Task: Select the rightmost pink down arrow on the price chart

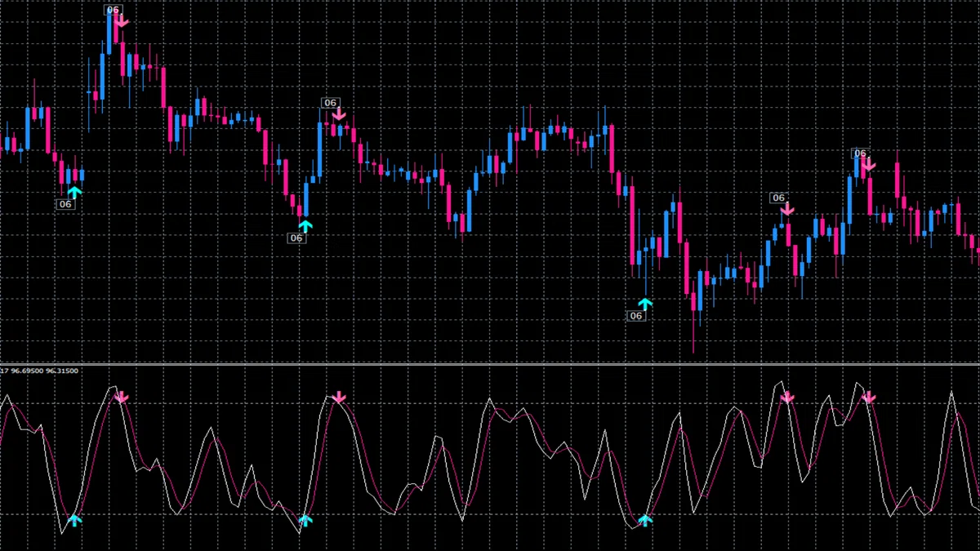Action: 868,164
